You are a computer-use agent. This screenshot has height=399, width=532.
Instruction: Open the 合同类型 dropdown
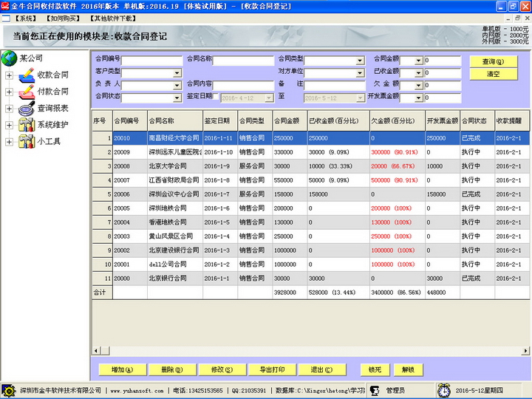tap(359, 61)
